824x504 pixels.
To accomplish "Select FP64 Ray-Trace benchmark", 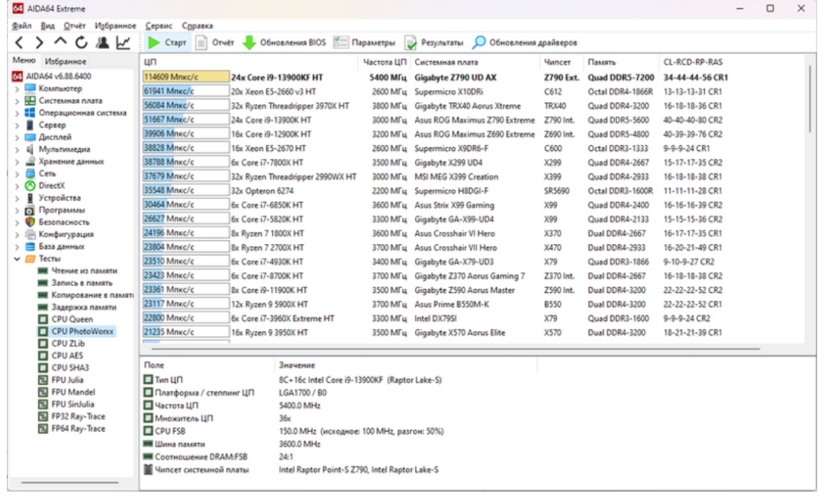I will coord(72,429).
